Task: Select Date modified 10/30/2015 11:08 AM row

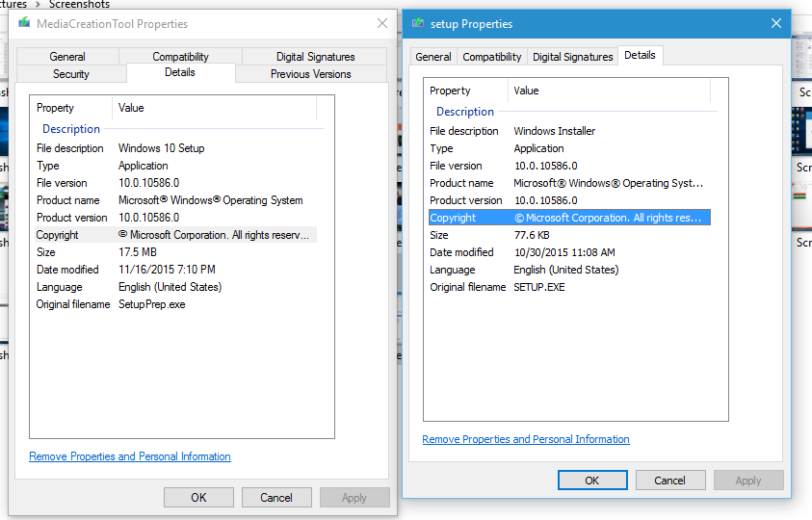Action: (569, 252)
